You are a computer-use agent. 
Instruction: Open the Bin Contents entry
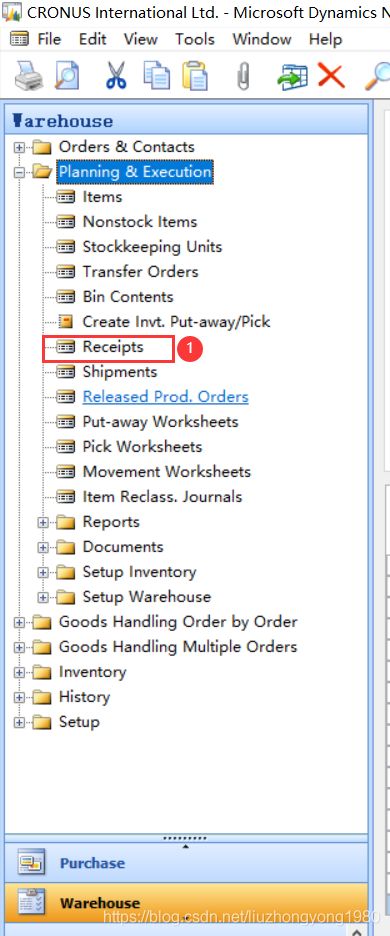(x=128, y=297)
